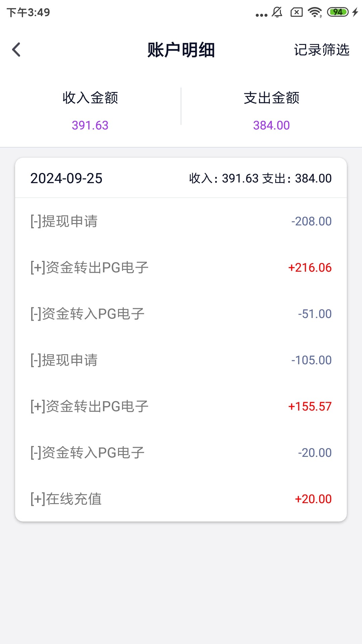Select the 收入金额 income total
This screenshot has height=644, width=362.
point(90,111)
